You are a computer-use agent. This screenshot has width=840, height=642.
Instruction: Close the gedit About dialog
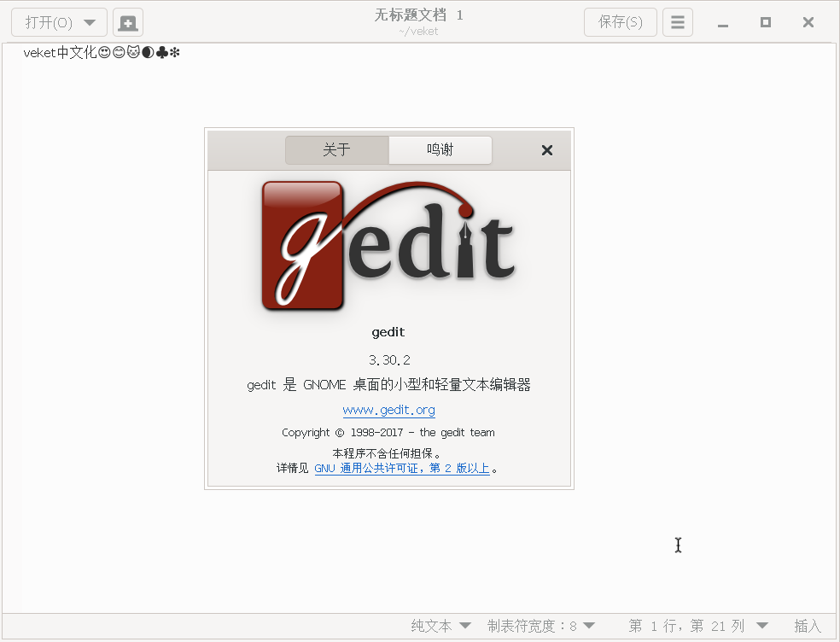547,150
